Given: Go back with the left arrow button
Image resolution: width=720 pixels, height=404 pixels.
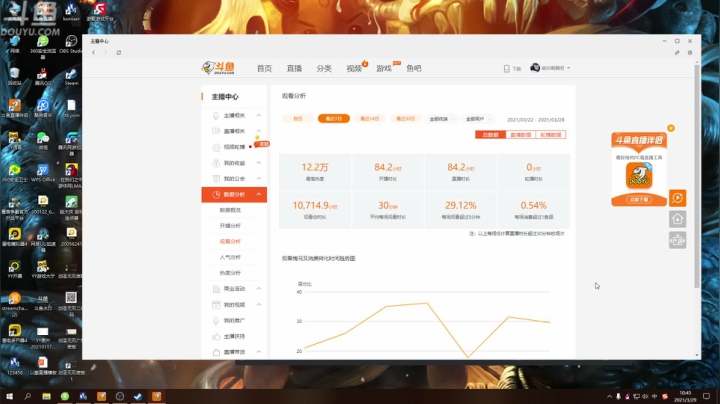Looking at the screenshot, I should pyautogui.click(x=94, y=53).
